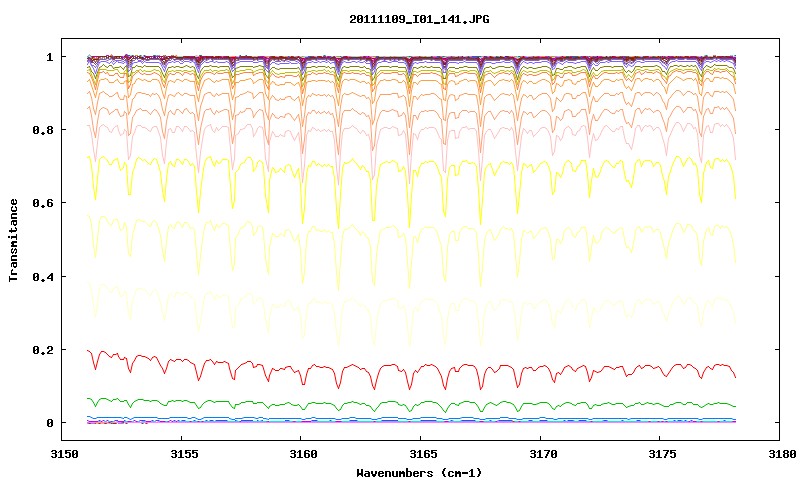Click the x-axis tick label 3170
This screenshot has height=480, width=800.
click(543, 454)
